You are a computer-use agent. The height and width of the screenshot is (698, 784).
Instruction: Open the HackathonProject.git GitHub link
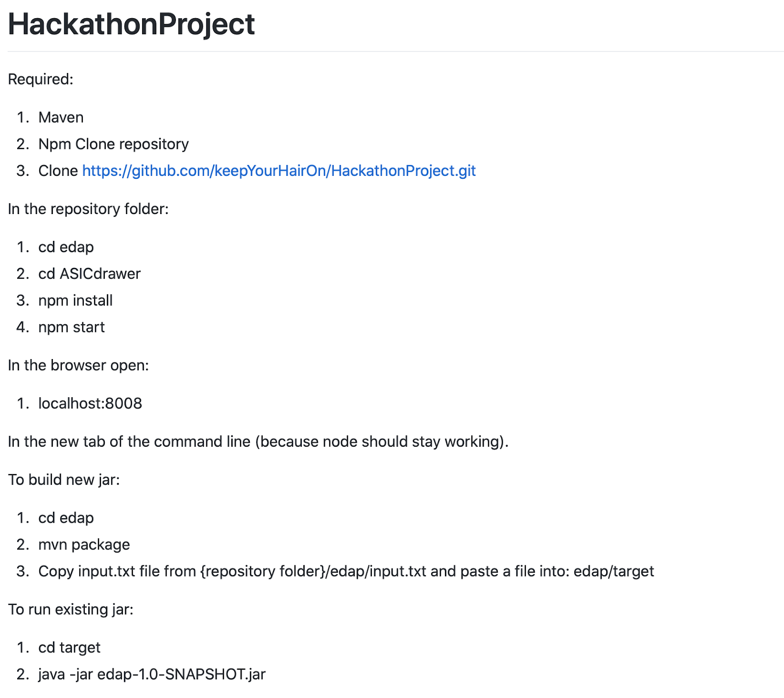tap(279, 170)
